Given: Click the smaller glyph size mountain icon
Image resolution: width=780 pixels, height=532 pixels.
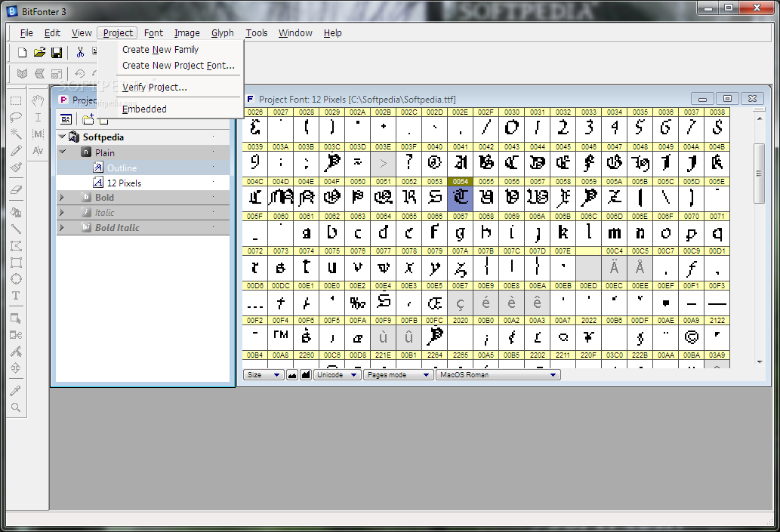Looking at the screenshot, I should tap(292, 375).
